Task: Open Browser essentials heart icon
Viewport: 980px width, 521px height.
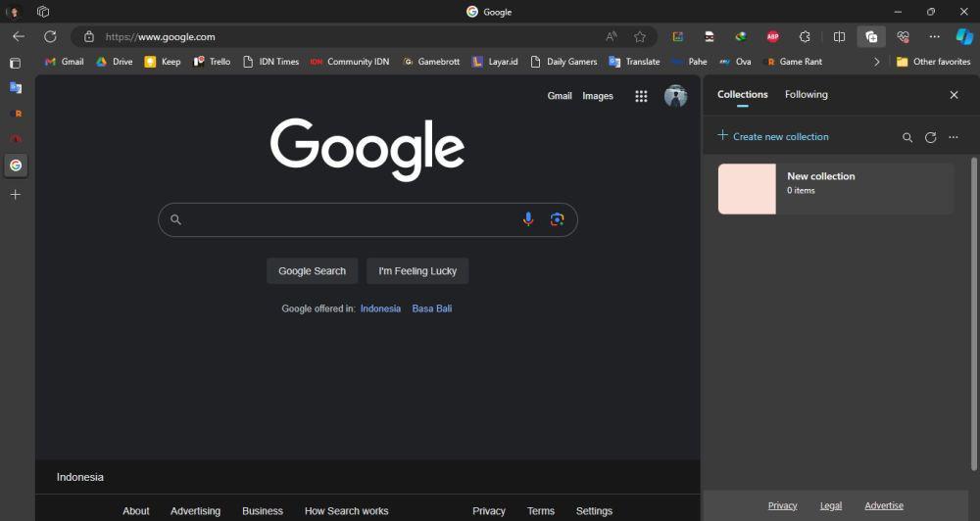Action: (x=903, y=37)
